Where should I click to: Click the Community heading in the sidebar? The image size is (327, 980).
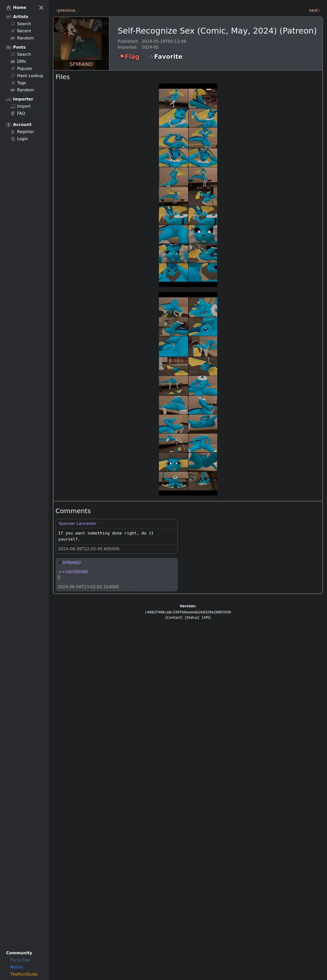tap(19, 953)
